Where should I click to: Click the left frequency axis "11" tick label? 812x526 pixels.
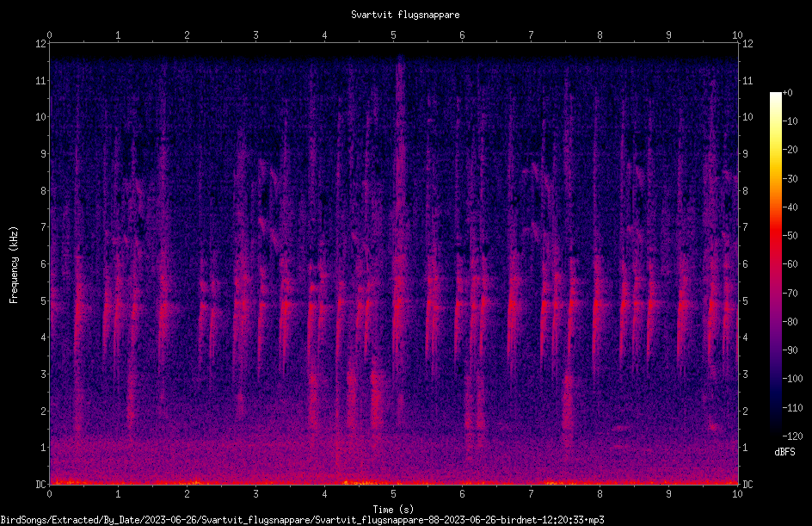[41, 80]
